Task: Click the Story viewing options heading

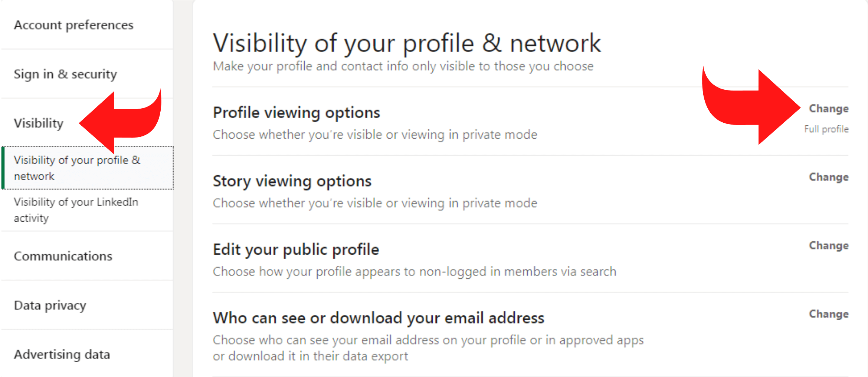Action: [x=292, y=181]
